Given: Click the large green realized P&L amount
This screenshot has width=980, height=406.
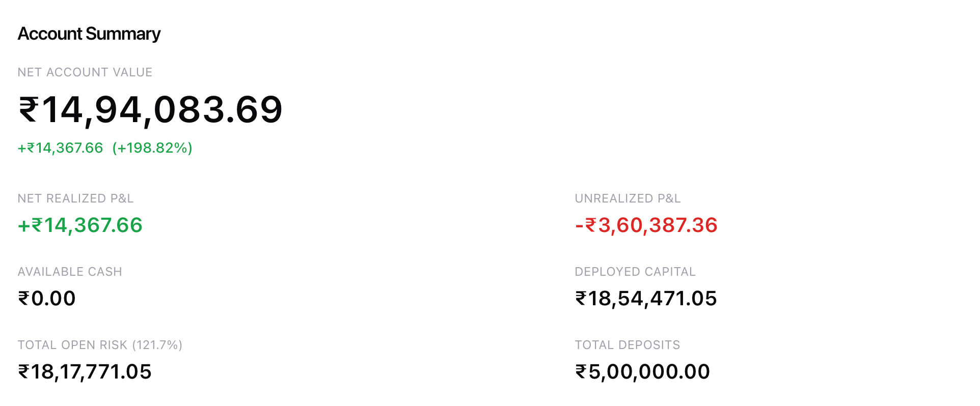Looking at the screenshot, I should tap(80, 225).
